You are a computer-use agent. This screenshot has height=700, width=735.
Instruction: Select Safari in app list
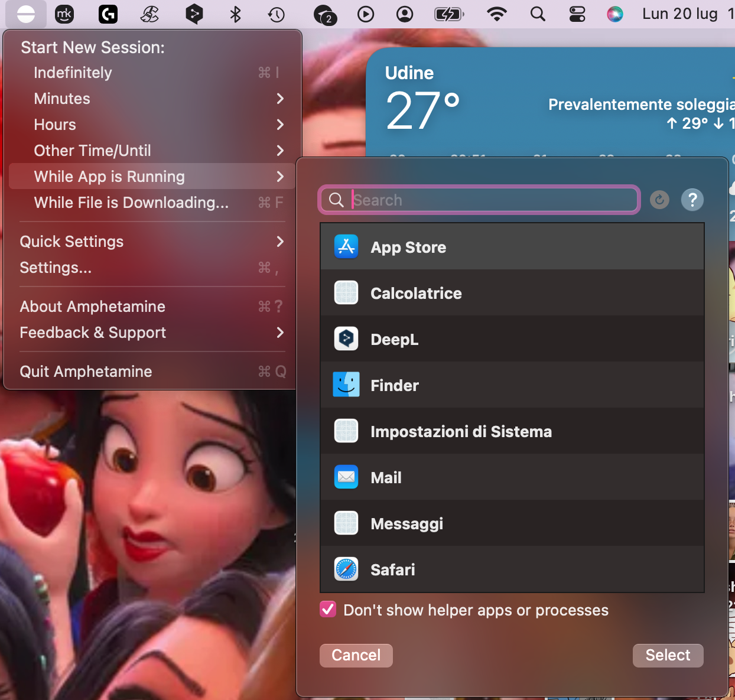coord(512,569)
